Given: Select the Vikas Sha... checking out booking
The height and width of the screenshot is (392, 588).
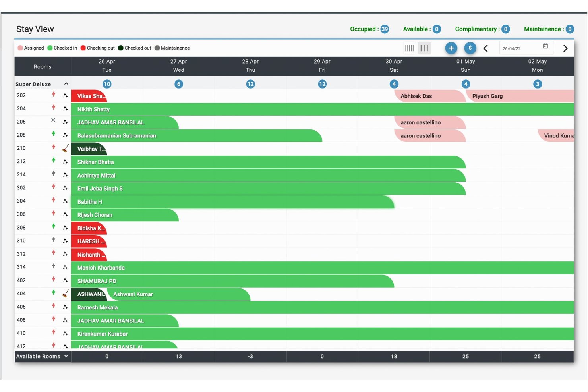Looking at the screenshot, I should (x=89, y=96).
